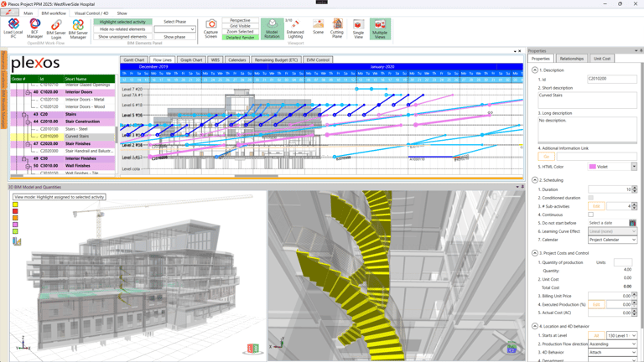Increase the Duration spinner value
This screenshot has height=362, width=644.
tap(635, 188)
